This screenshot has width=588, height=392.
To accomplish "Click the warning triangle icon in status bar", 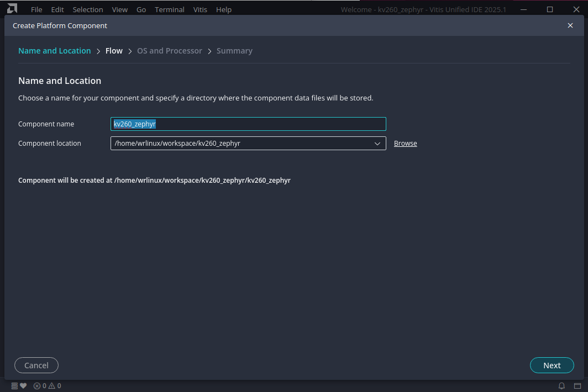I will coord(51,386).
